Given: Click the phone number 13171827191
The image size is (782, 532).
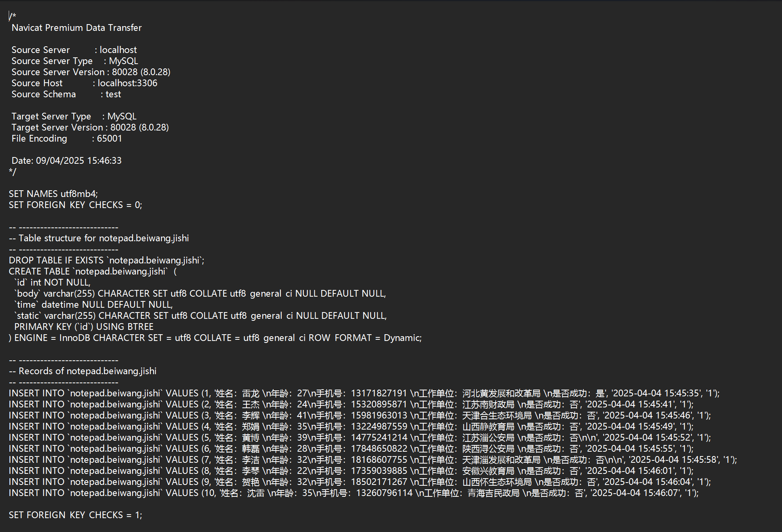Looking at the screenshot, I should tap(379, 393).
